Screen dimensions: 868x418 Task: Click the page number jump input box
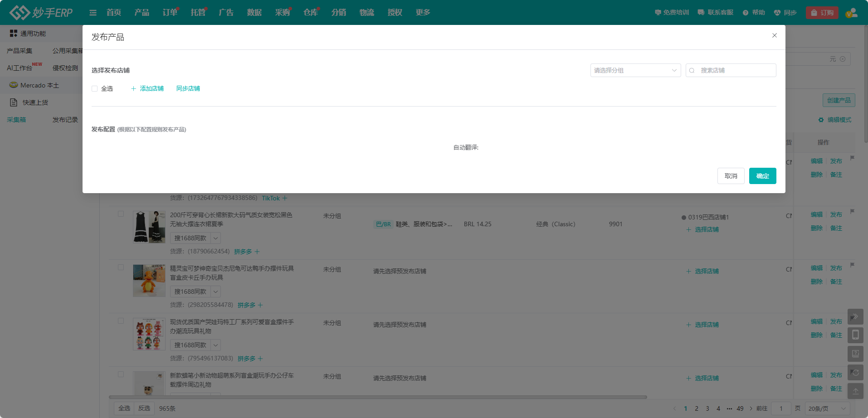[x=781, y=408]
